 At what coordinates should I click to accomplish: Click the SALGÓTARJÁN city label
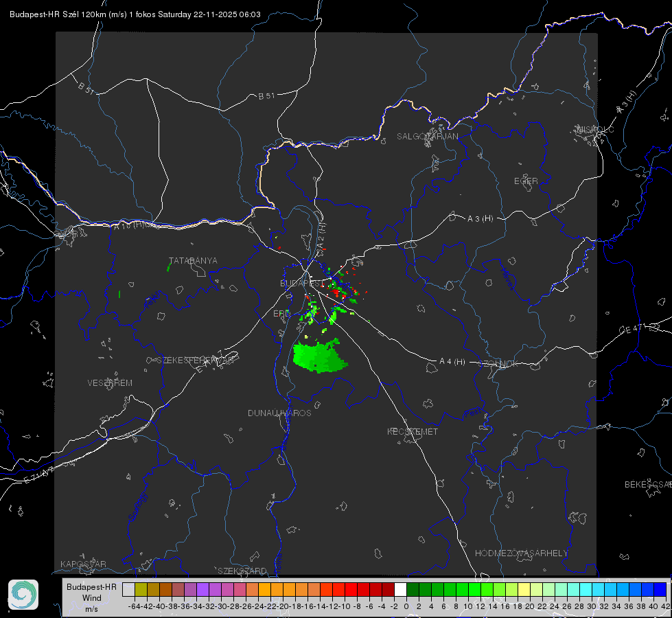coord(427,137)
